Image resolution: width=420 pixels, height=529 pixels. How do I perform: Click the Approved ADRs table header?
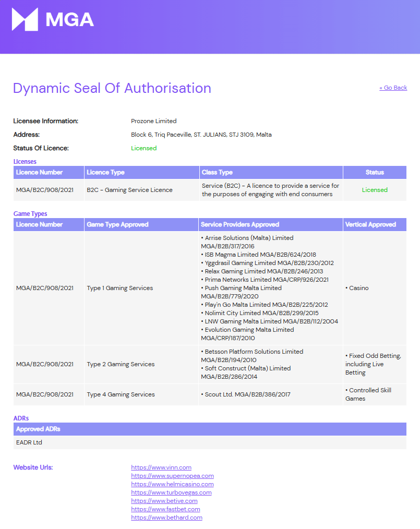coord(210,429)
